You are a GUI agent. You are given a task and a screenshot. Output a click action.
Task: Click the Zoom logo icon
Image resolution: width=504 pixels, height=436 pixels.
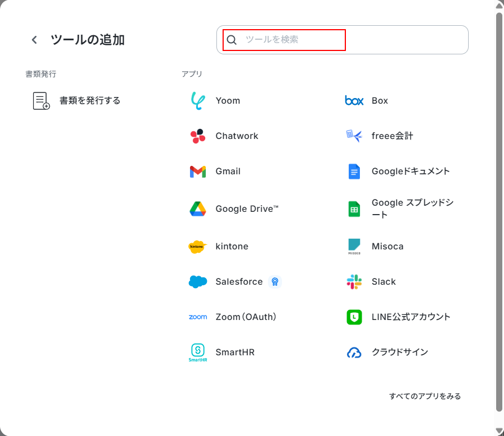coord(198,317)
